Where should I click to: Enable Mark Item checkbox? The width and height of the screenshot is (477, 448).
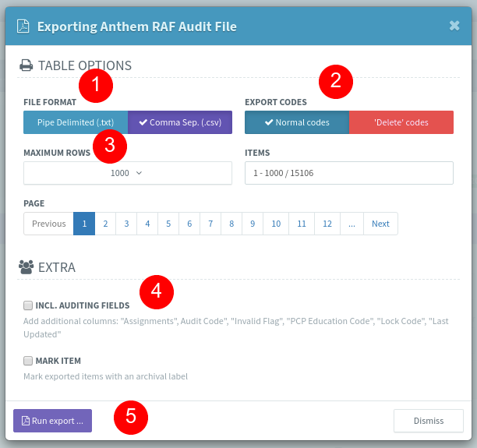(28, 361)
